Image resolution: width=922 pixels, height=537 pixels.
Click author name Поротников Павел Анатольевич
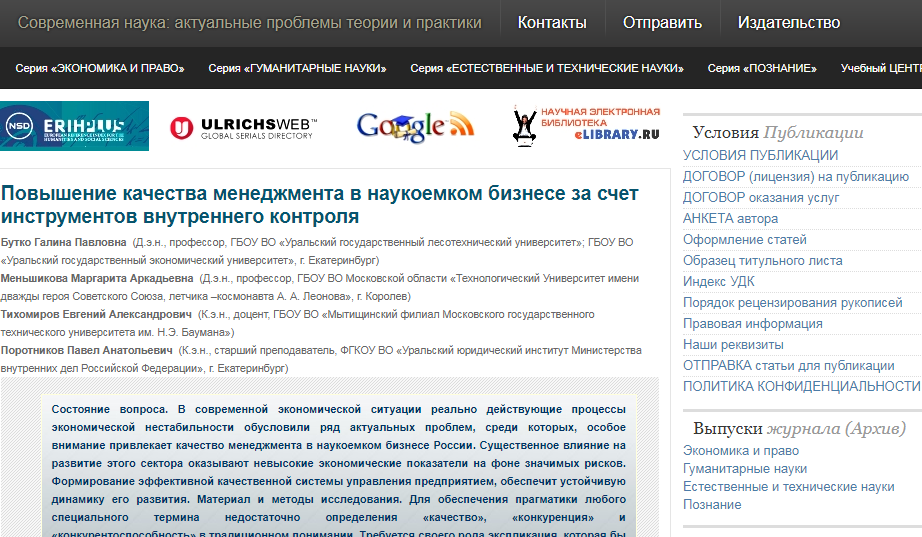(86, 351)
